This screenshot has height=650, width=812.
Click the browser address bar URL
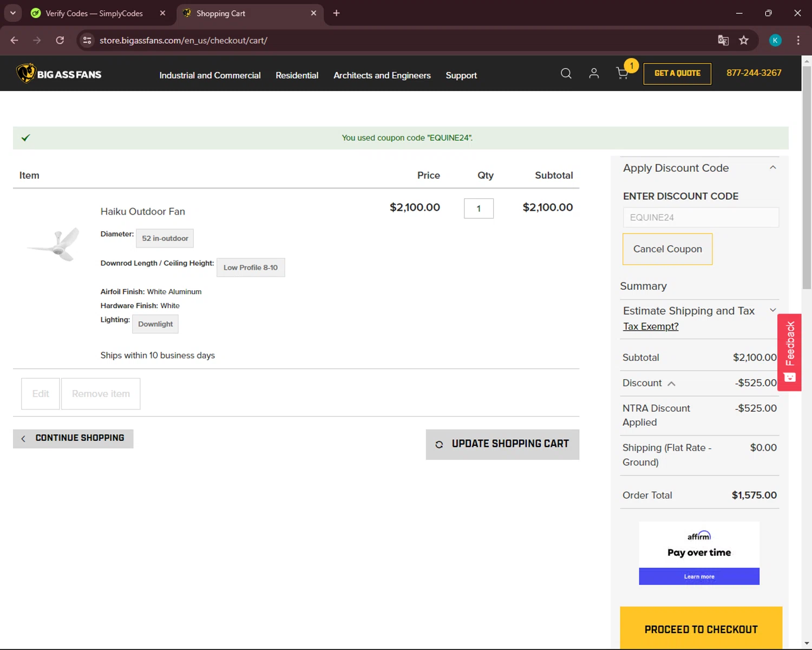(x=184, y=40)
